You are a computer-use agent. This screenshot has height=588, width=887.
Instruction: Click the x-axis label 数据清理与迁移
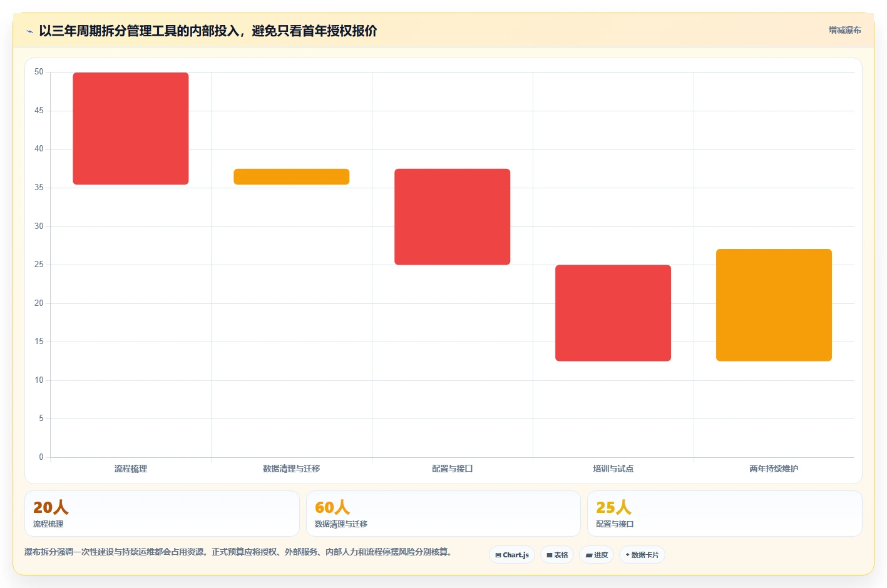[292, 469]
